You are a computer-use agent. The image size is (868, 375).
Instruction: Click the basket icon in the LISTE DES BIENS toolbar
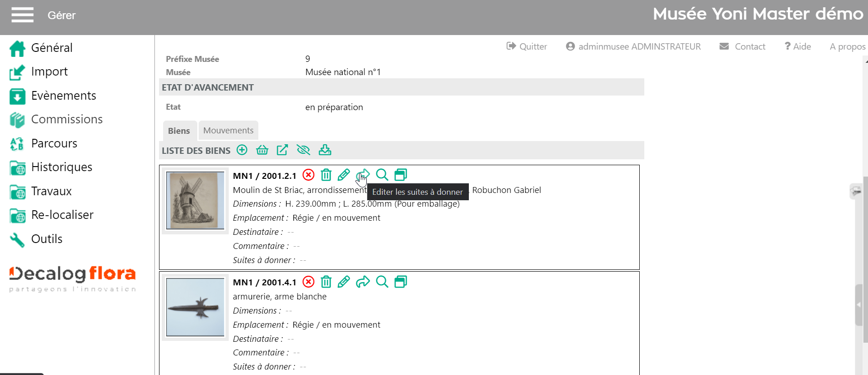(x=262, y=150)
